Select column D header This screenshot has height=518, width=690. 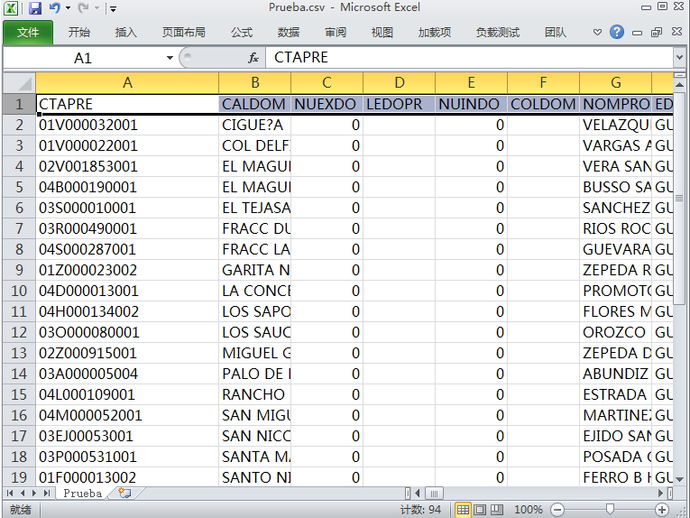(399, 83)
